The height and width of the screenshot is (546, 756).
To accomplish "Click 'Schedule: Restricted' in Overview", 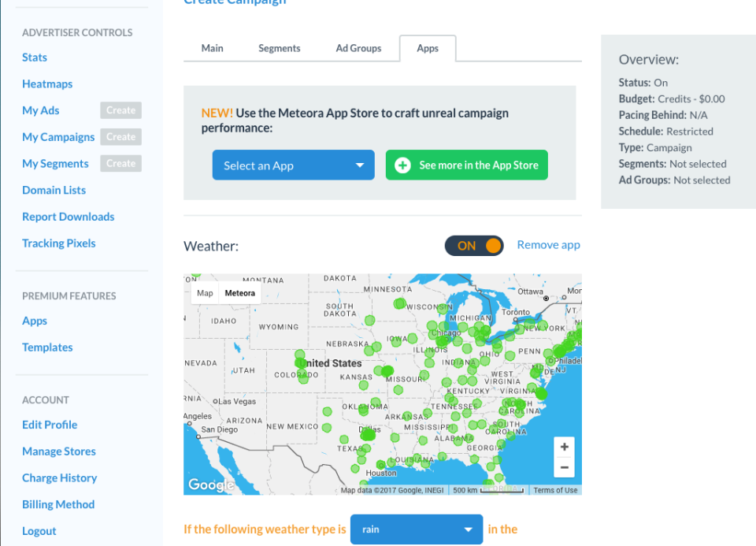I will click(x=666, y=132).
